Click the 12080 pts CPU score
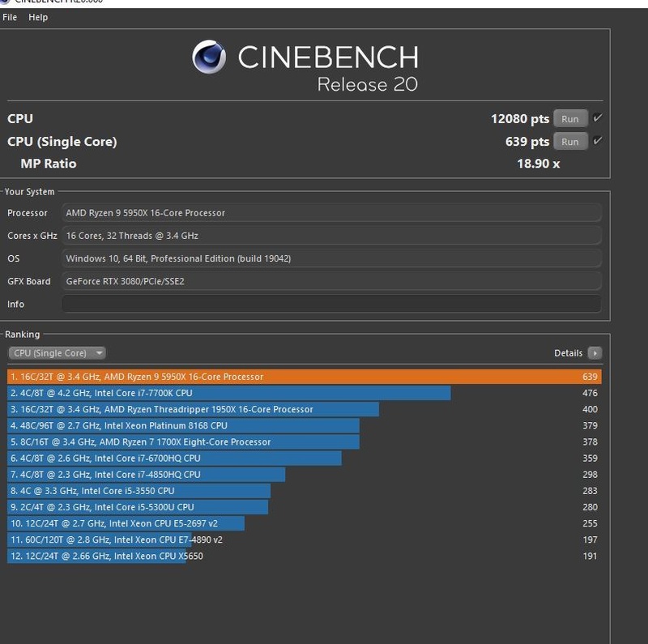The width and height of the screenshot is (648, 644). [x=520, y=119]
